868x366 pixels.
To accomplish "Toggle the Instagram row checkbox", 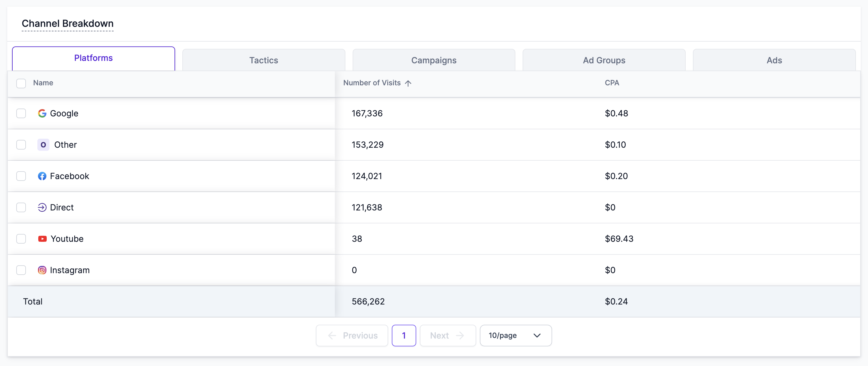I will click(x=21, y=270).
